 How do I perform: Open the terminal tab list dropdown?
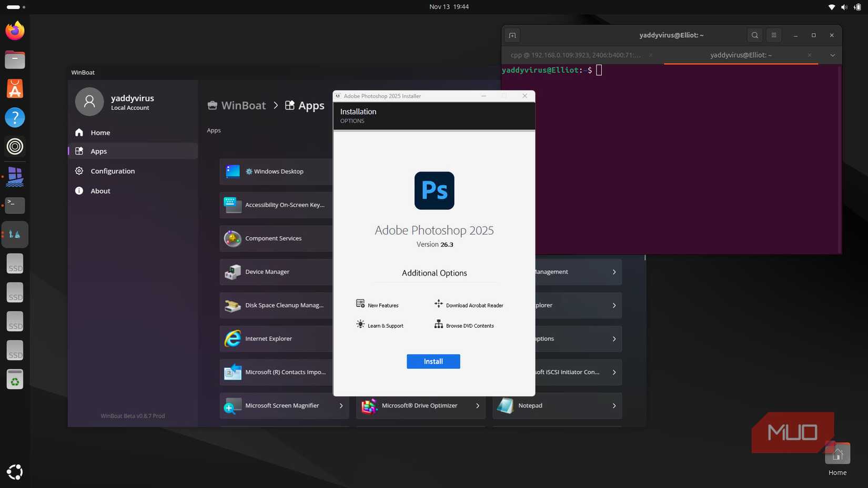833,55
